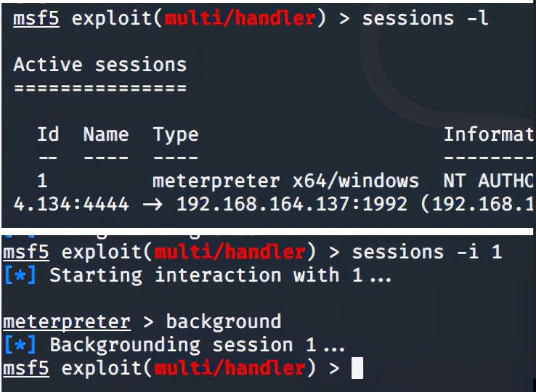Click the 'Active sessions' heading

coord(100,65)
